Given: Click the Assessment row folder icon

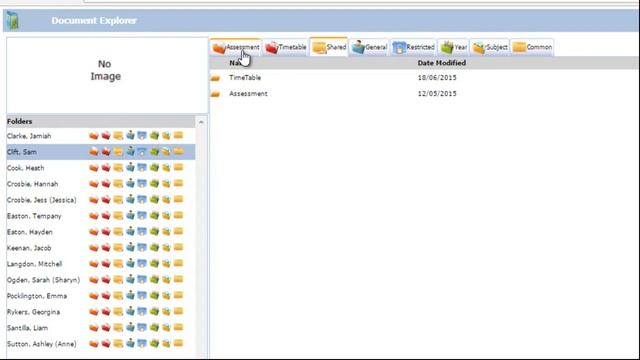Looking at the screenshot, I should coord(216,94).
